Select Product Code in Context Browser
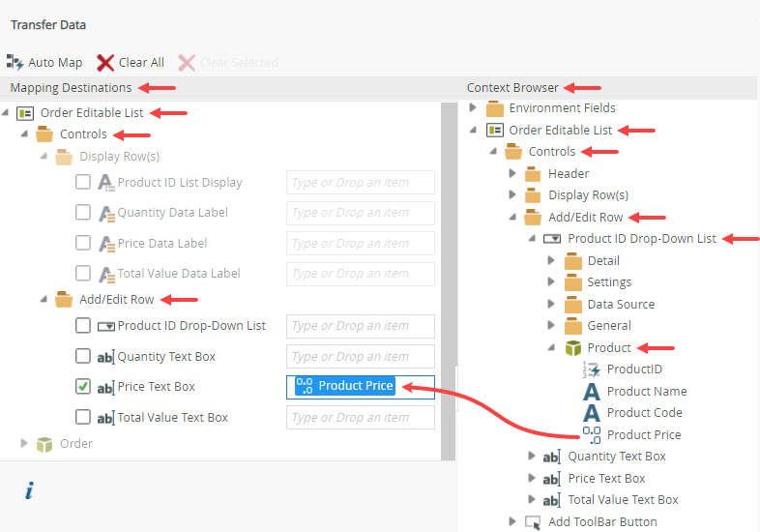The width and height of the screenshot is (760, 532). tap(644, 413)
